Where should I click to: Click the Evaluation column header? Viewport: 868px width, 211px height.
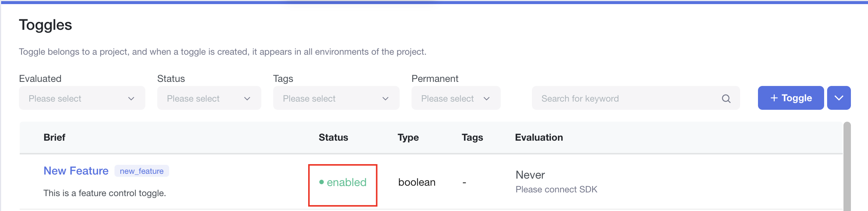coord(539,137)
